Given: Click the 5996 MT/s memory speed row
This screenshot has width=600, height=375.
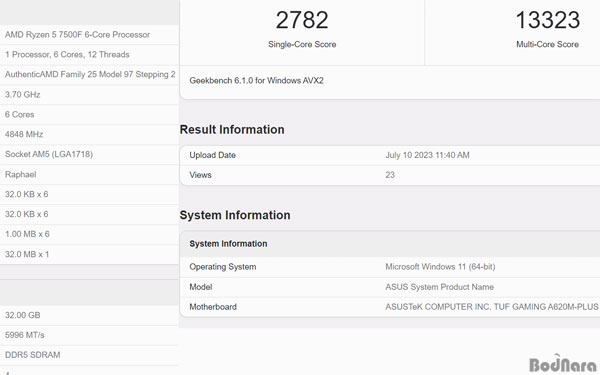Looking at the screenshot, I should click(89, 335).
